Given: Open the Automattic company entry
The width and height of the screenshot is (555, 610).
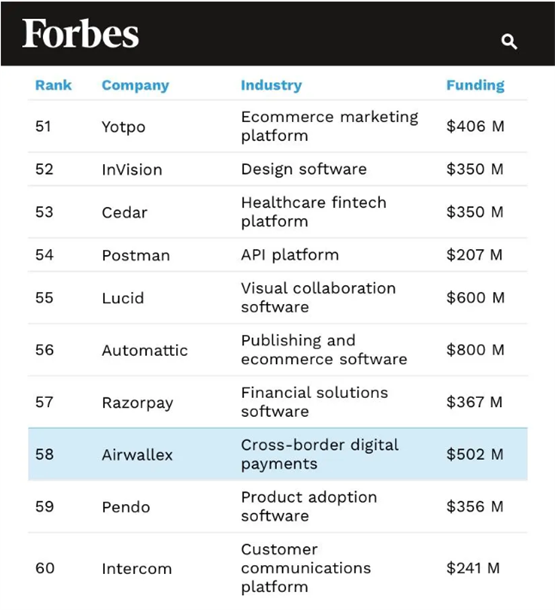Looking at the screenshot, I should 145,350.
